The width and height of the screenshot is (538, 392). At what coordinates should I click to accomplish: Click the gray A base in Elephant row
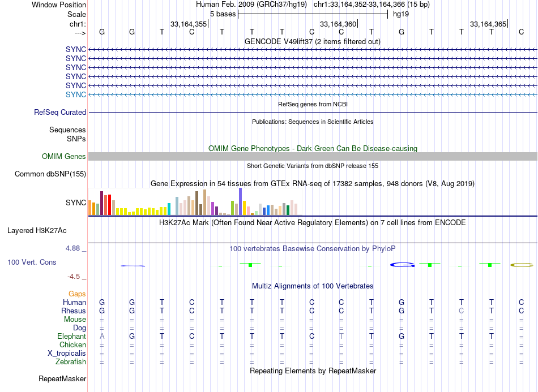[x=102, y=336]
